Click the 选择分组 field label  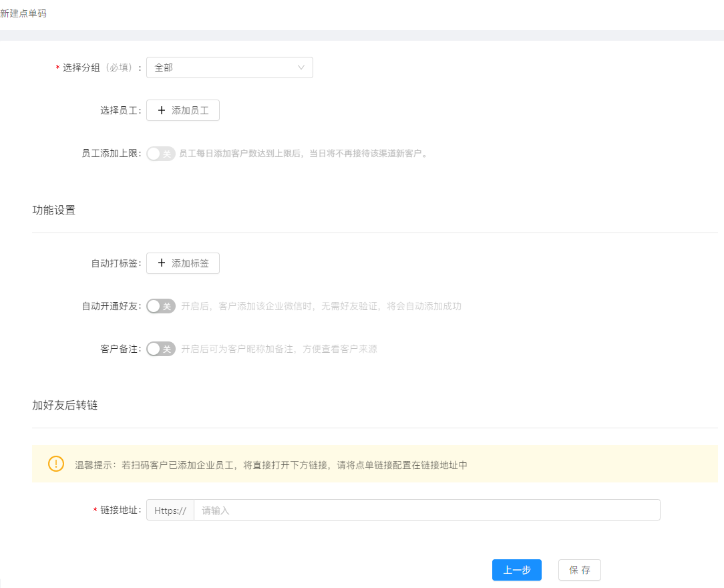click(98, 67)
